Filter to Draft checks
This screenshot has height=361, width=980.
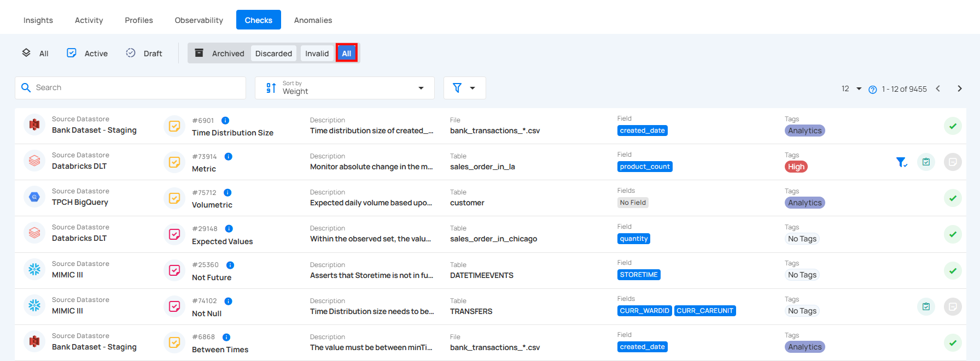[144, 53]
